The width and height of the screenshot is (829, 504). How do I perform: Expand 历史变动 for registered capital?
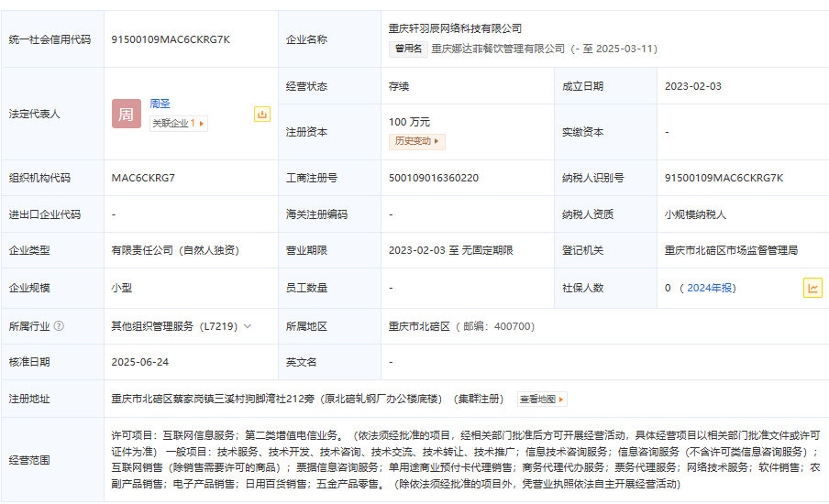416,141
